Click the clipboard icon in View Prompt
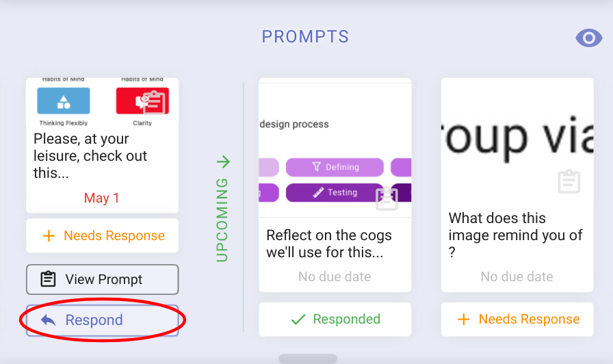Screen dimensions: 613x364 48,279
